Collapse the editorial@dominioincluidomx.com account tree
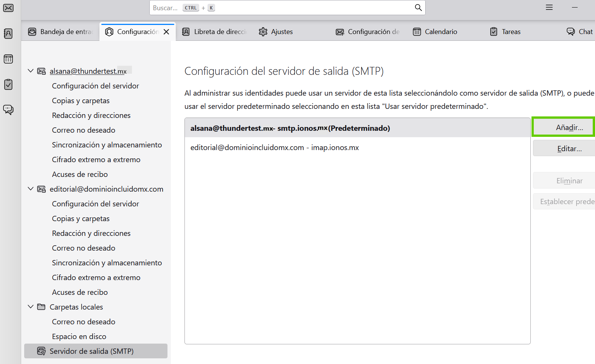595x364 pixels. (x=31, y=189)
